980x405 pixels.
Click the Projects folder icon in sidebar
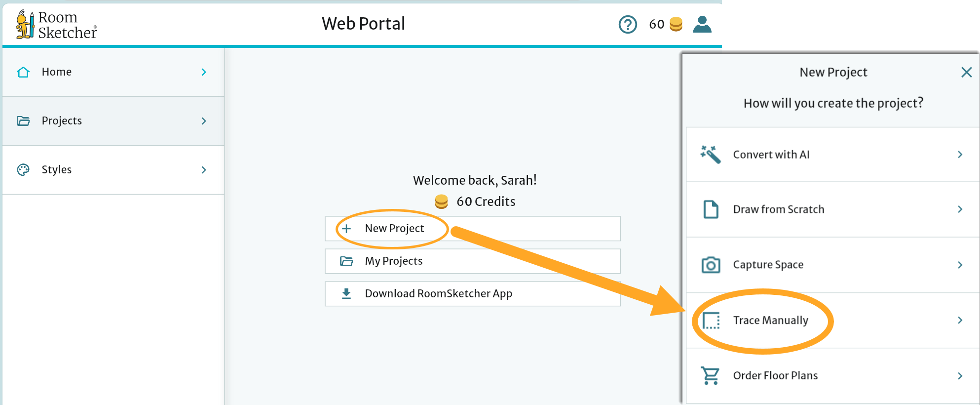click(x=23, y=121)
